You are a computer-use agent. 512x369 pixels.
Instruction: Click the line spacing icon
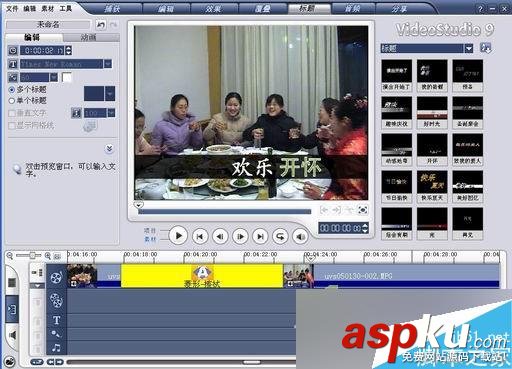(76, 113)
